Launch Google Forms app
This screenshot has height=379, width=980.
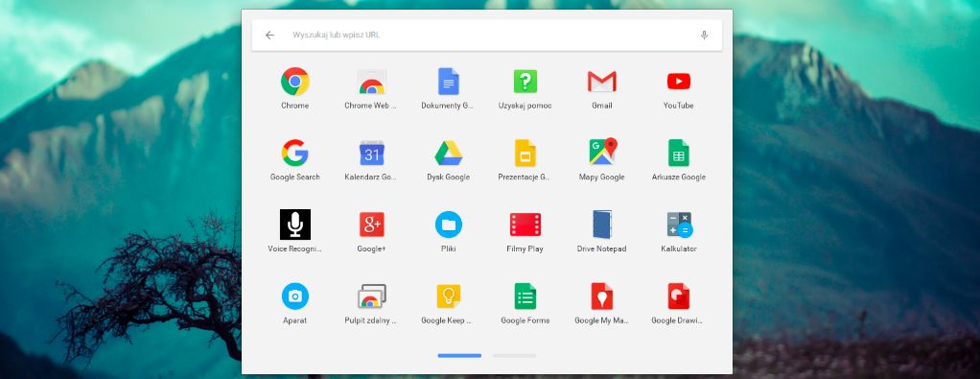pyautogui.click(x=525, y=296)
